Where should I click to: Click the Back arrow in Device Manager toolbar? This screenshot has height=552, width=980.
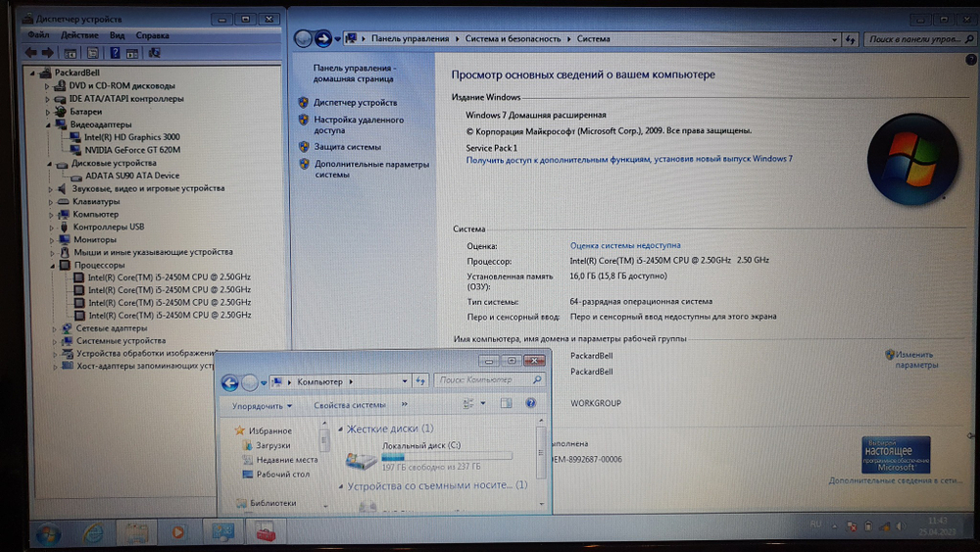pos(30,53)
